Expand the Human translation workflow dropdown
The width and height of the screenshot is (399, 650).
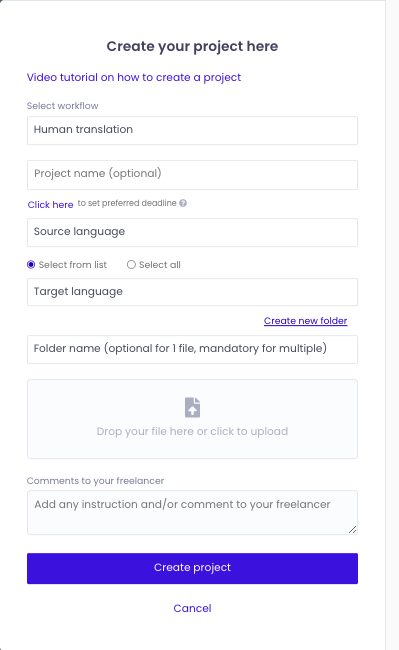coord(192,130)
